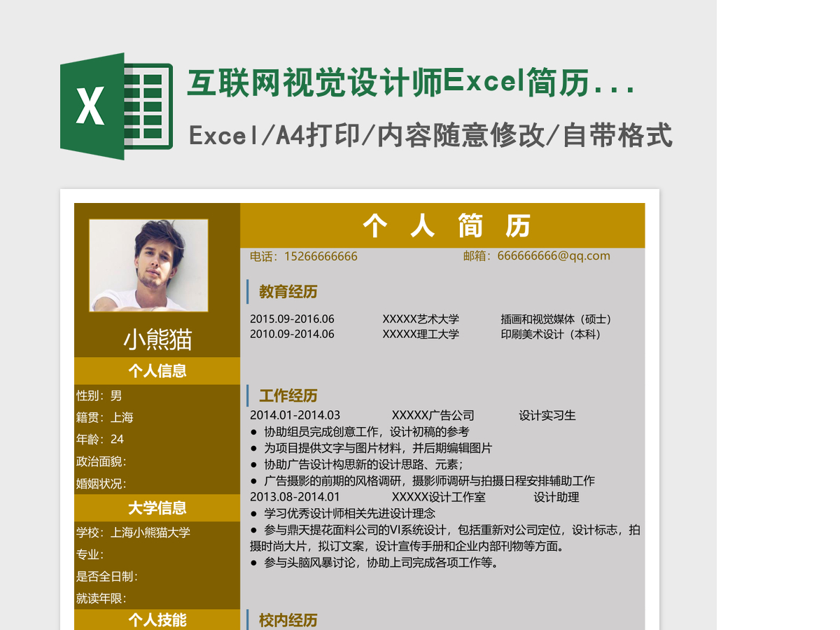Image resolution: width=840 pixels, height=630 pixels.
Task: Click the date '2013.08-2014.01'
Action: point(295,497)
